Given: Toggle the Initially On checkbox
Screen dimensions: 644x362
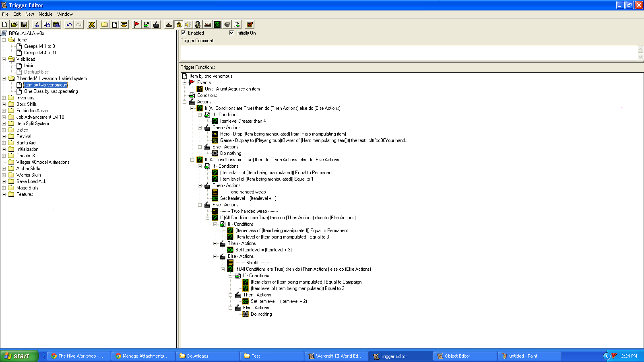Looking at the screenshot, I should click(231, 33).
